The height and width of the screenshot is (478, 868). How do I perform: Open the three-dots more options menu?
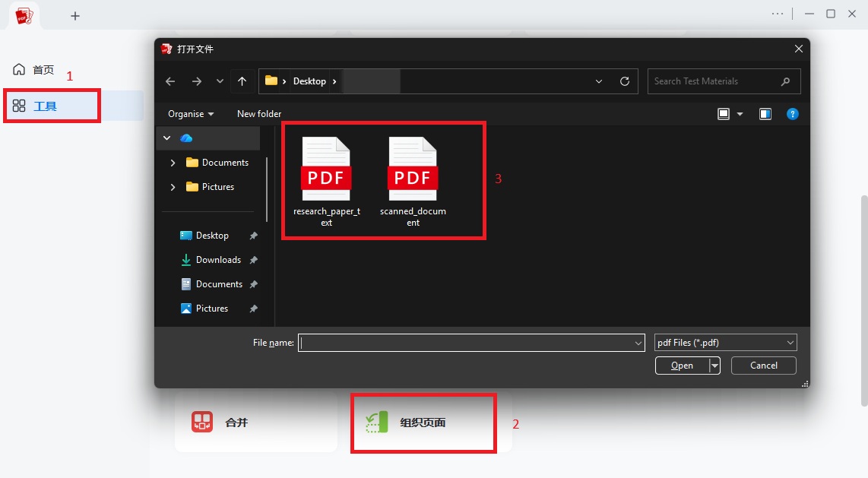coord(778,14)
